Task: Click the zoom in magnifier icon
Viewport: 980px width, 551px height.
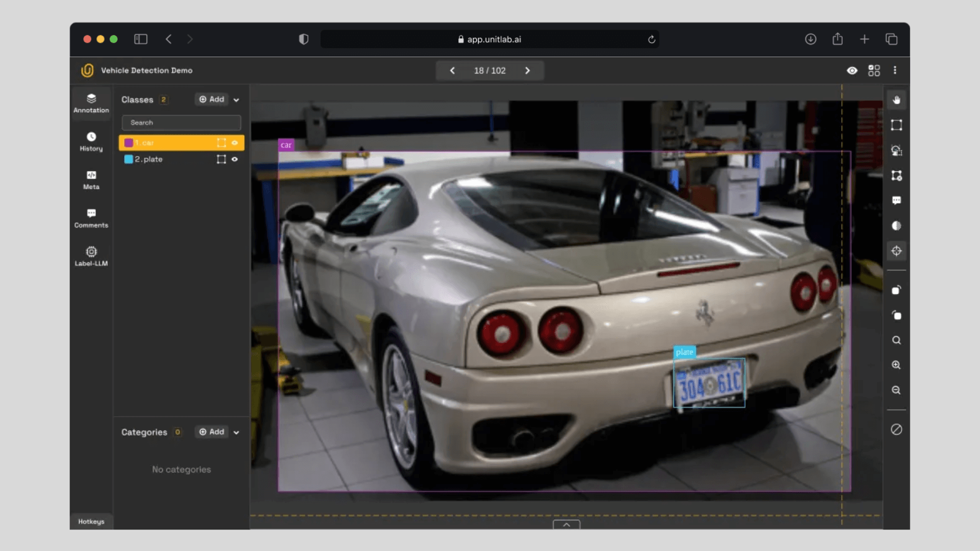Action: click(x=896, y=365)
